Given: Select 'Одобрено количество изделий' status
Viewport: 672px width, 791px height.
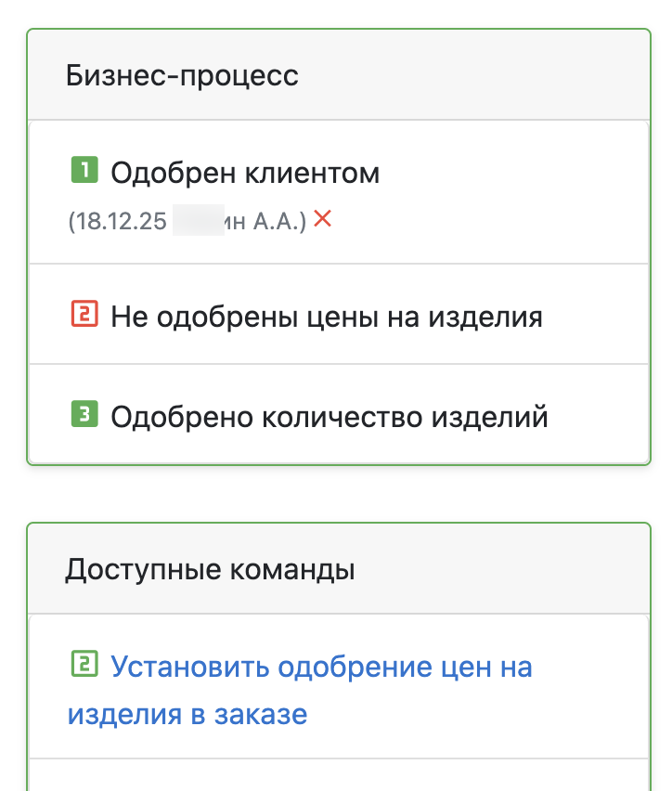Looking at the screenshot, I should pos(329,417).
